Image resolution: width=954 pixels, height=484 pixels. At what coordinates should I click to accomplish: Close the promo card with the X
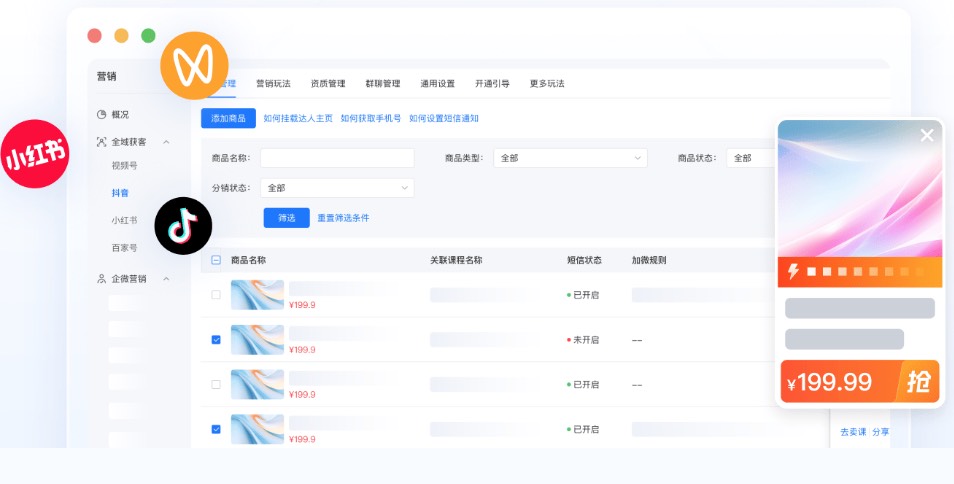927,135
